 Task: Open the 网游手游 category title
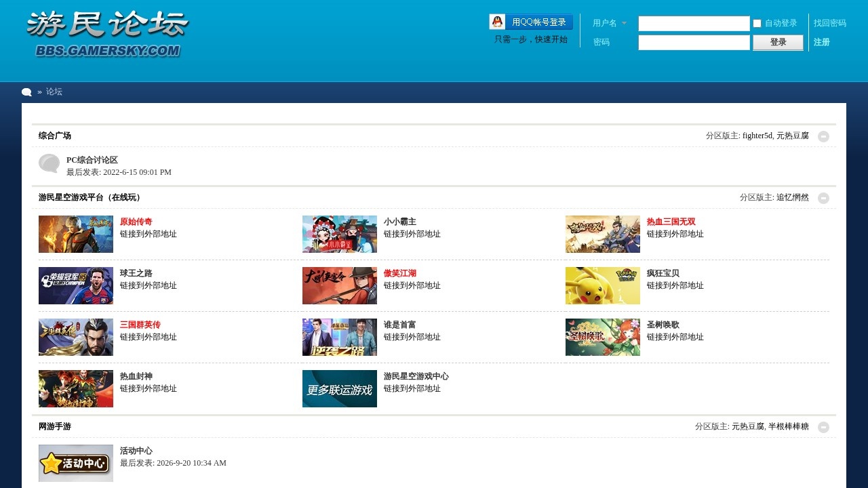point(55,426)
